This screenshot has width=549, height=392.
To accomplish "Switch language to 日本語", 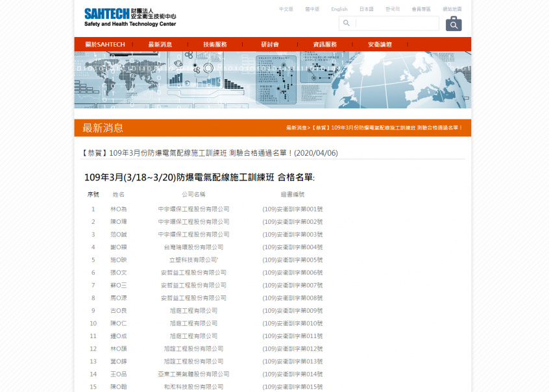I will [367, 9].
